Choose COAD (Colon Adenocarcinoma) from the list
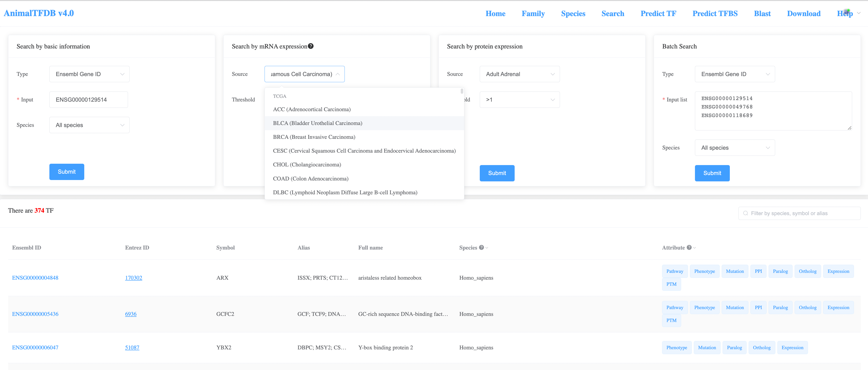Viewport: 868px width, 370px height. 310,179
